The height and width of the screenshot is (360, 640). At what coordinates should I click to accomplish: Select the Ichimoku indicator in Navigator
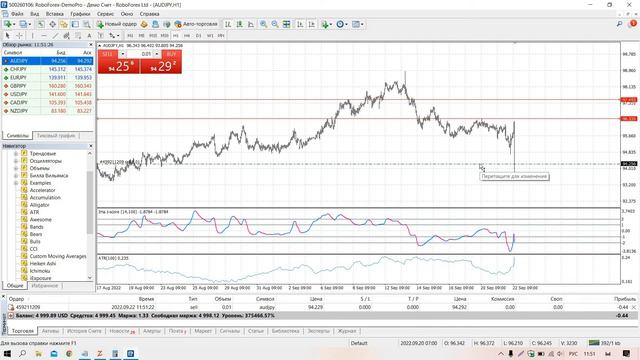point(40,271)
